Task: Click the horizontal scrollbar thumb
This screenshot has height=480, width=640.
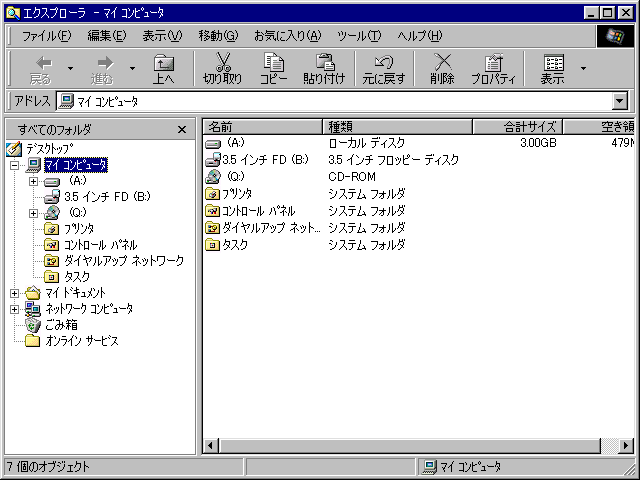Action: pos(410,445)
